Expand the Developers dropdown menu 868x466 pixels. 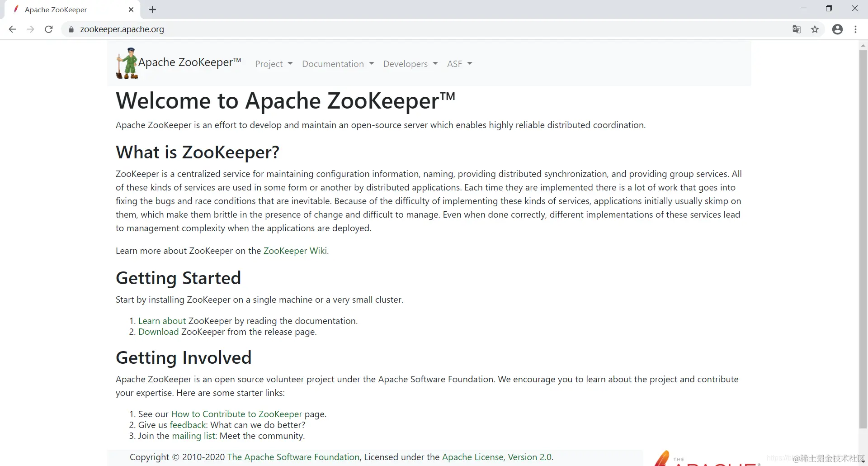point(410,64)
